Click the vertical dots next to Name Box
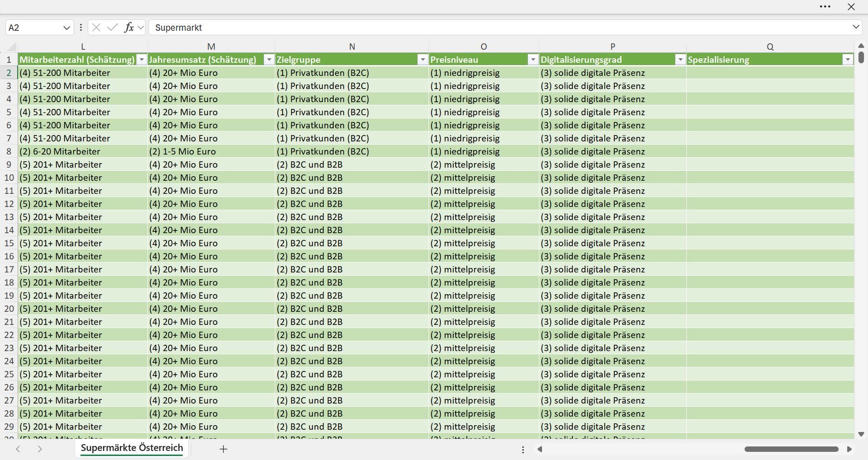 click(x=81, y=27)
